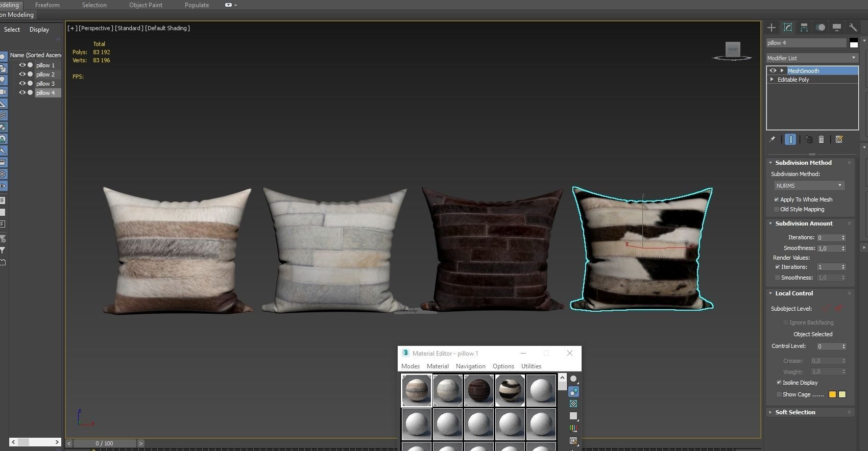
Task: Open the Object Paint ribbon tab
Action: (x=146, y=5)
